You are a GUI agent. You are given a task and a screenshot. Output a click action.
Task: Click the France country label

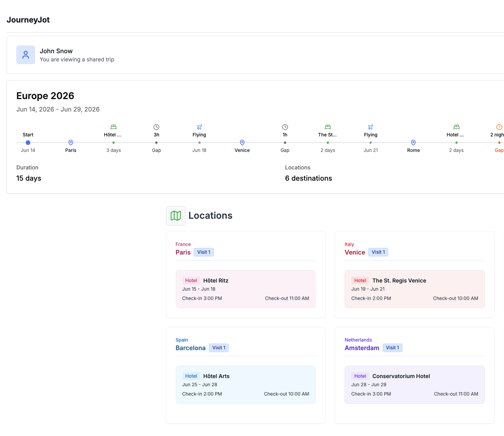[x=183, y=244]
